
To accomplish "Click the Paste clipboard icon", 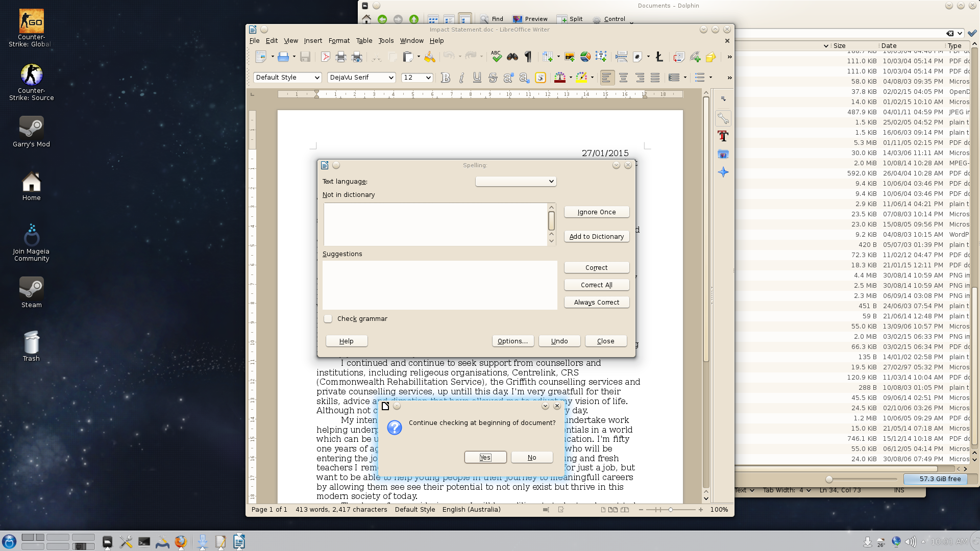I will [x=408, y=57].
